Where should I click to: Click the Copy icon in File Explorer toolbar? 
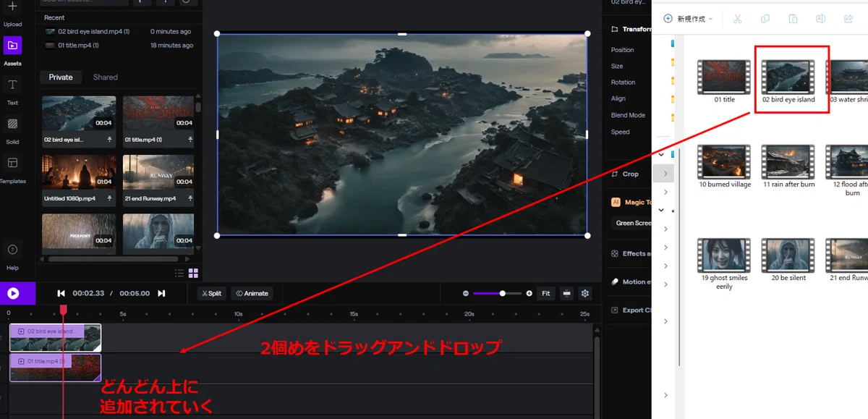(765, 19)
